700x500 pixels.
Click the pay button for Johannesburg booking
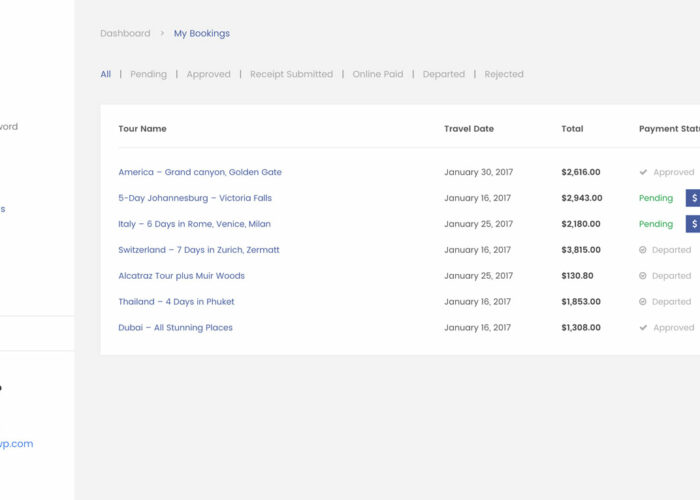pos(693,198)
